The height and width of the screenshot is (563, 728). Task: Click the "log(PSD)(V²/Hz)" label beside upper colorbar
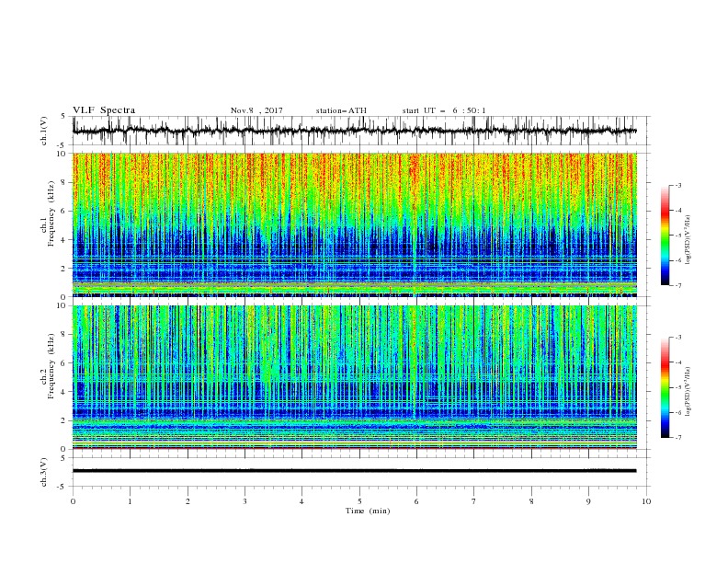(x=688, y=240)
